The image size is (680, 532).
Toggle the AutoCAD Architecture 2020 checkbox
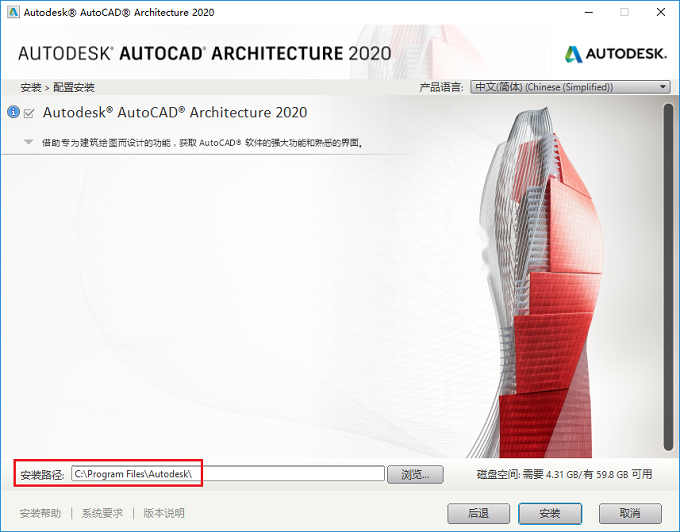coord(29,114)
